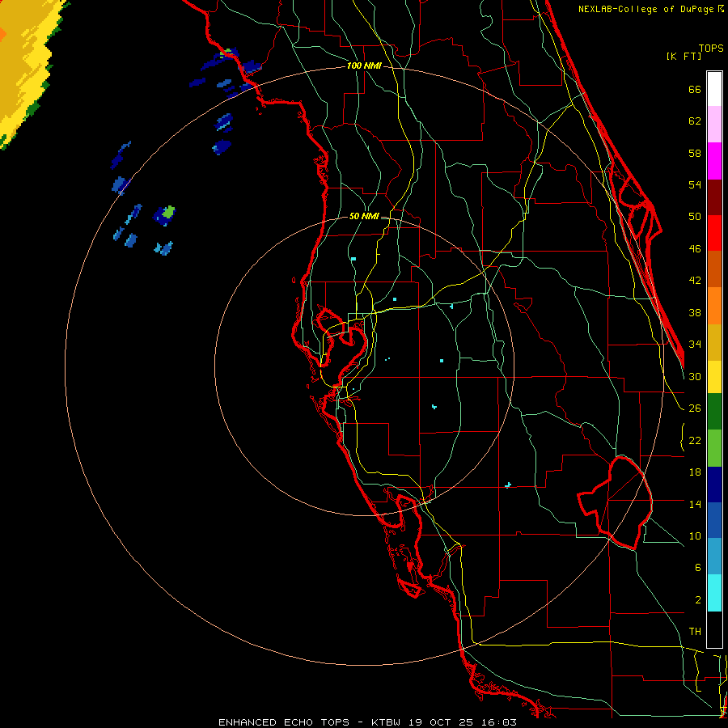Click the 19 OCT 25 date text

(x=440, y=722)
